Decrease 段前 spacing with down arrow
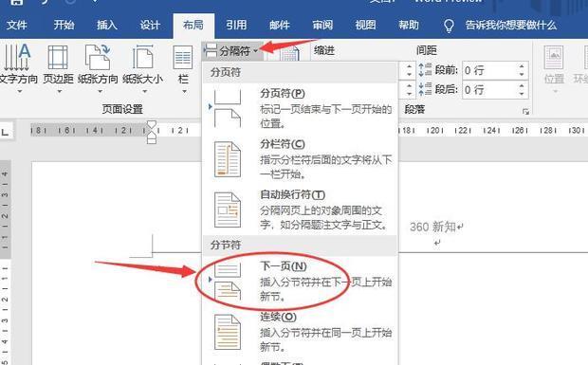The image size is (588, 365). [x=522, y=74]
